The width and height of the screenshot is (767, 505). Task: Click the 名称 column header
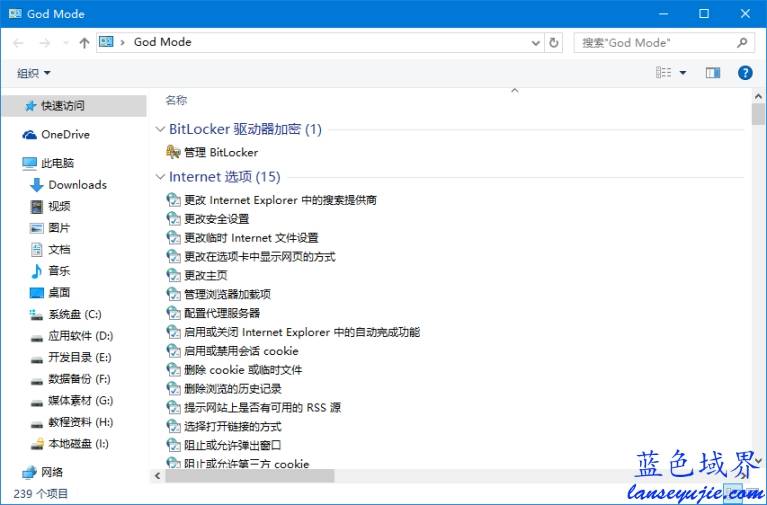(x=176, y=100)
